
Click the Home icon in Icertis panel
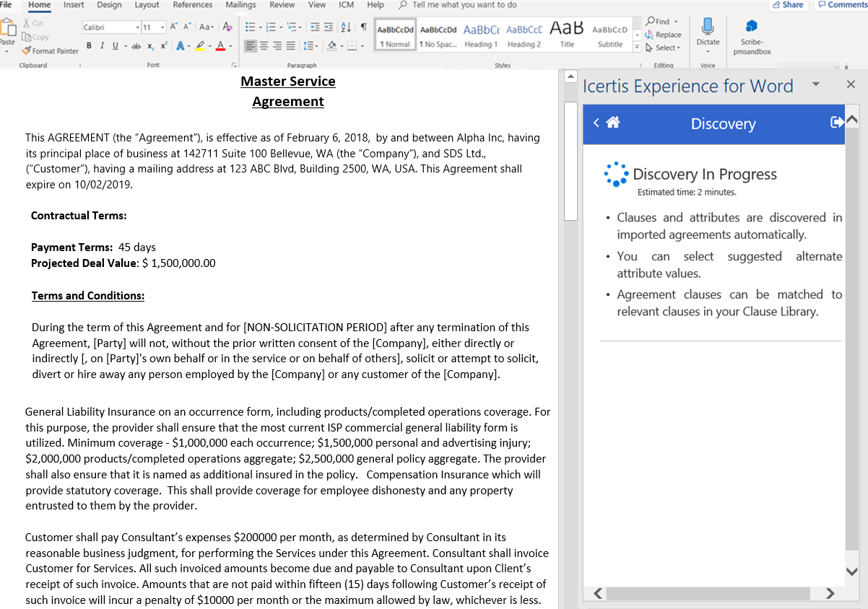pos(613,123)
